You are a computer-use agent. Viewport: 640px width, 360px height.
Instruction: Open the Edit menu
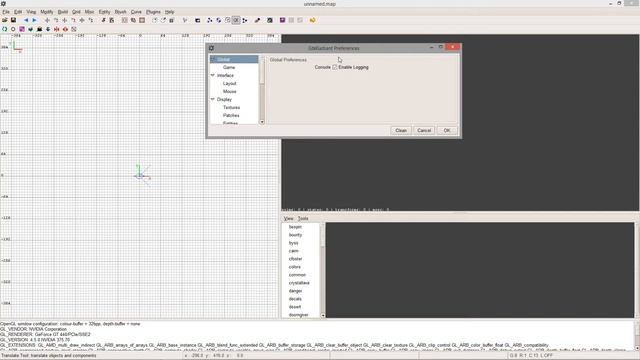click(x=18, y=12)
